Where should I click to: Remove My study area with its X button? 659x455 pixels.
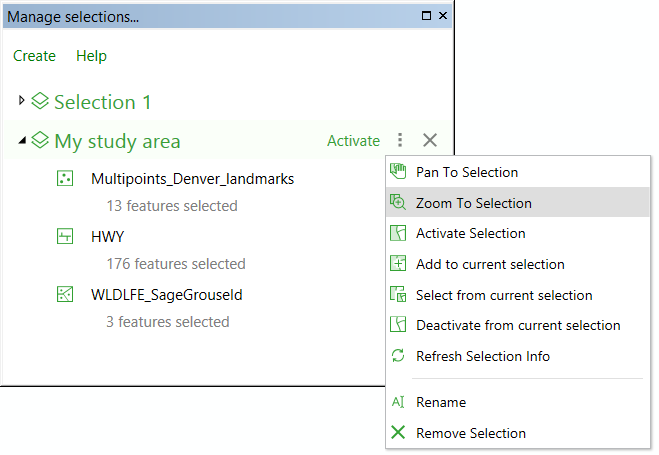tap(430, 140)
